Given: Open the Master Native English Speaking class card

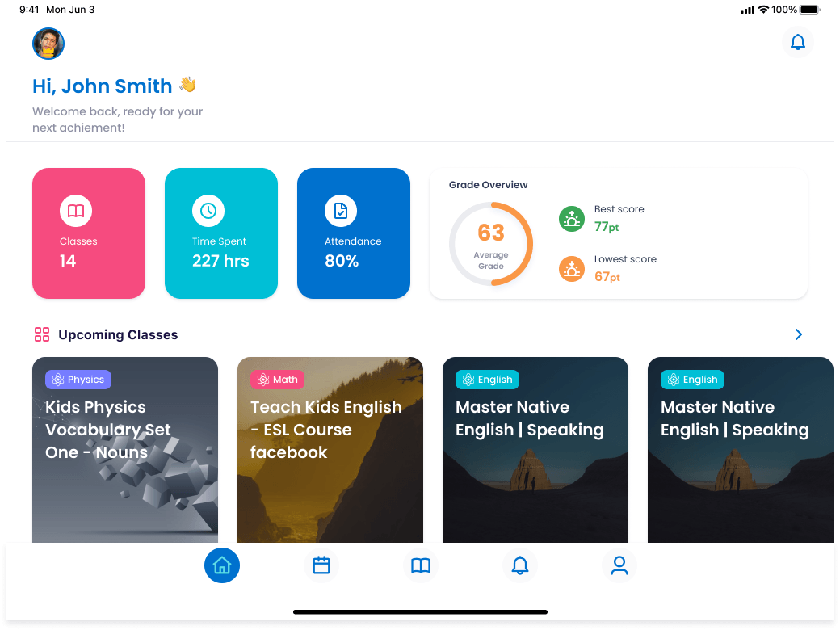Looking at the screenshot, I should [535, 449].
